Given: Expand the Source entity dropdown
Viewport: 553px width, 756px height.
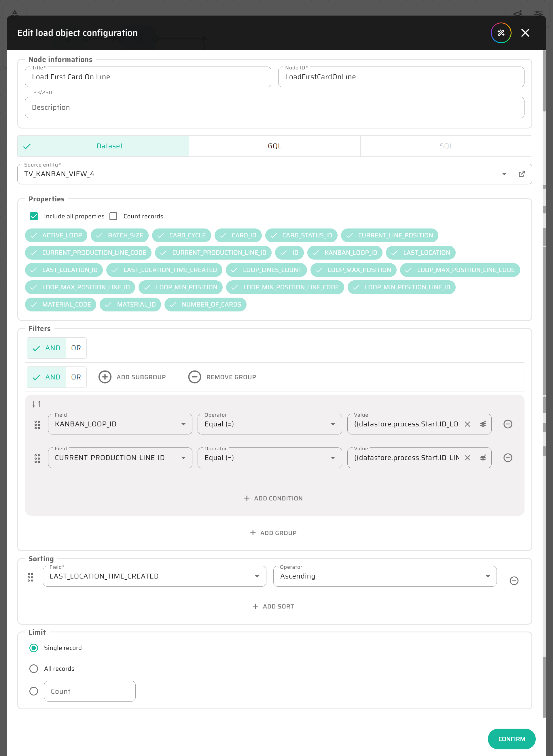Looking at the screenshot, I should 504,174.
